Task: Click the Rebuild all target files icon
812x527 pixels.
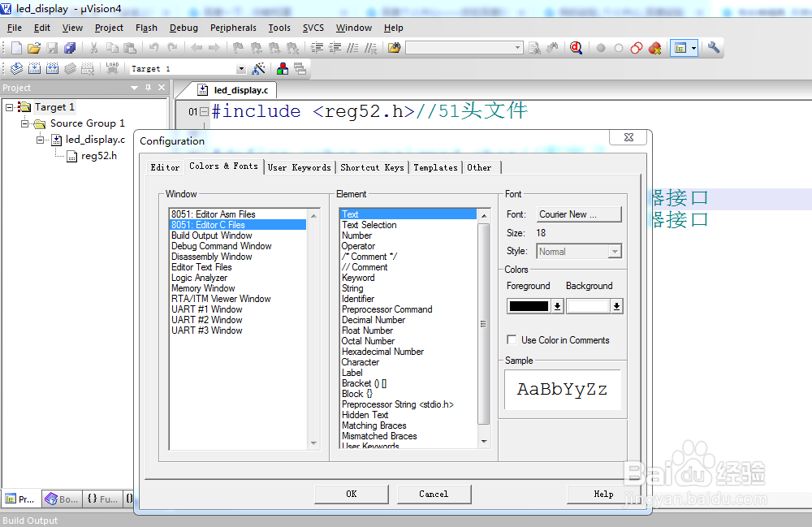Action: (x=52, y=68)
